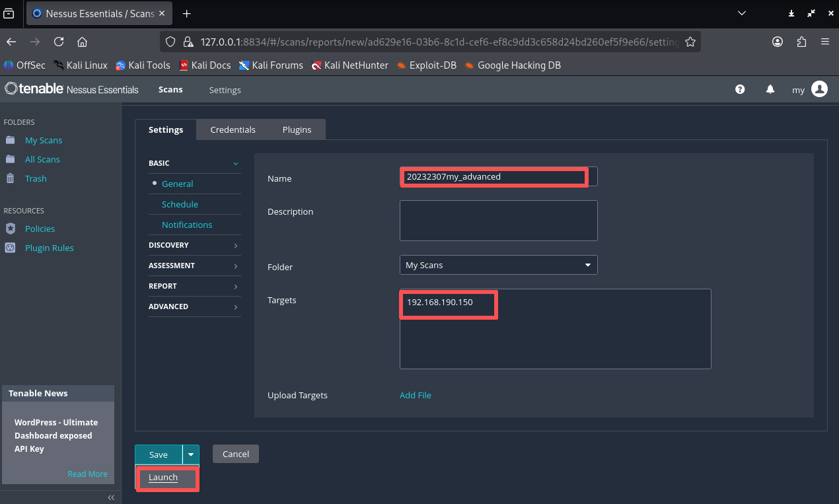Switch to the Plugins tab
The height and width of the screenshot is (504, 839).
(x=297, y=129)
